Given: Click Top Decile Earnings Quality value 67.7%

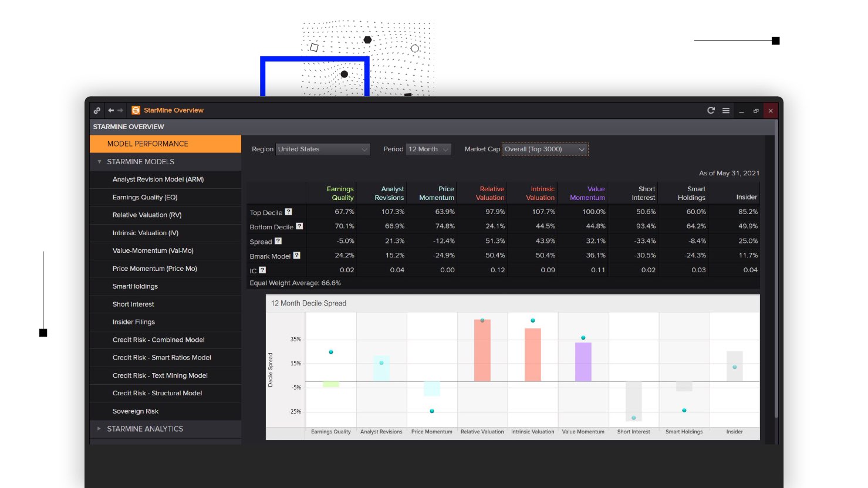Looking at the screenshot, I should 345,212.
